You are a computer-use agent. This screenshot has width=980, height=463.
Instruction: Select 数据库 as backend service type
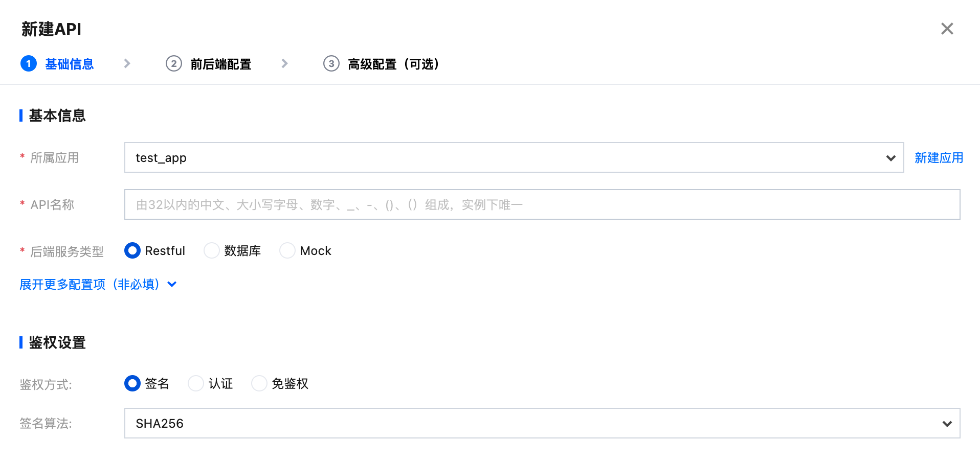[x=212, y=250]
